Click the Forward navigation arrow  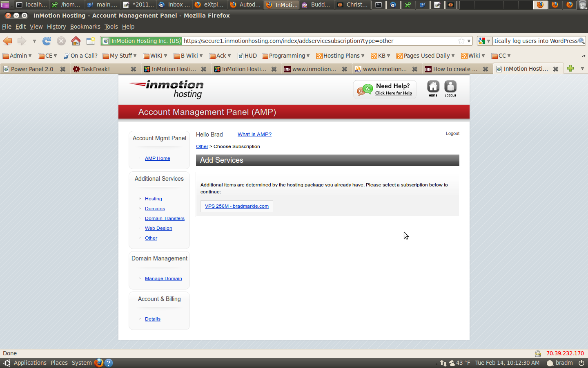22,41
